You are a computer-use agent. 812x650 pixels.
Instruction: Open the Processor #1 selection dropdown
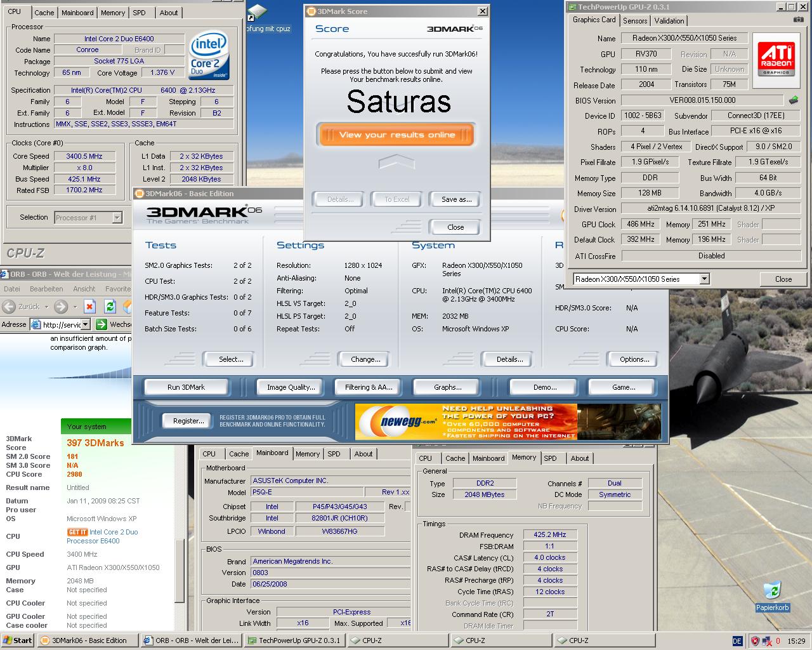point(117,218)
